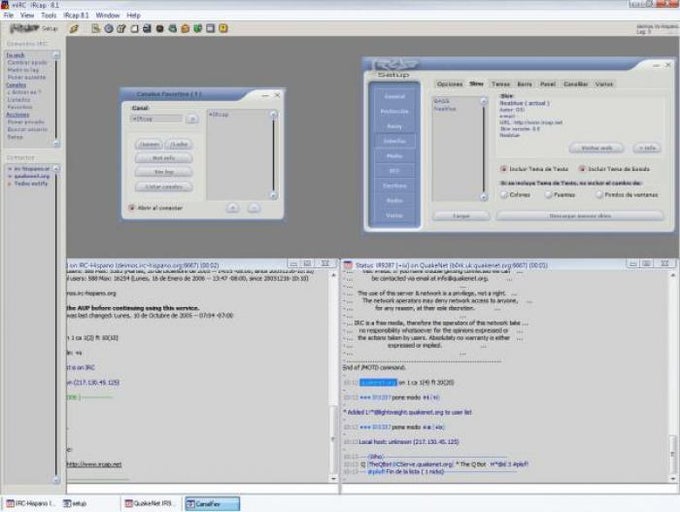The height and width of the screenshot is (512, 680).
Task: Click Cargar button below skins list
Action: click(x=461, y=215)
